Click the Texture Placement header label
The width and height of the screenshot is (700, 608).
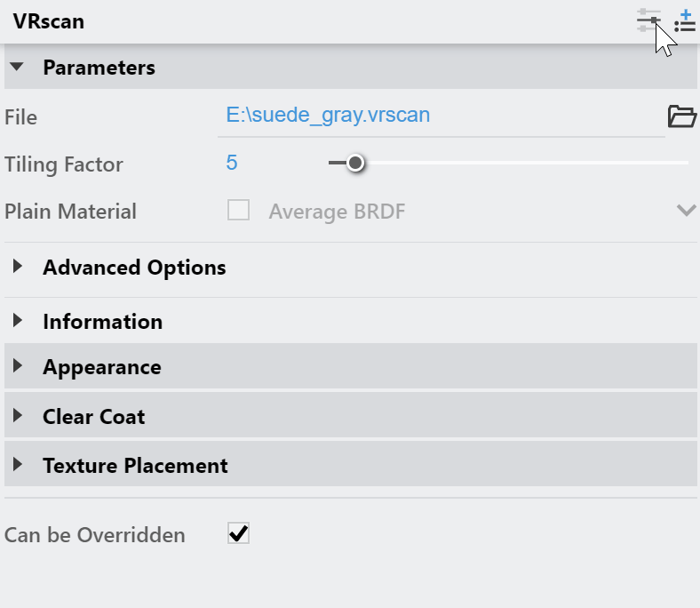[x=135, y=466]
